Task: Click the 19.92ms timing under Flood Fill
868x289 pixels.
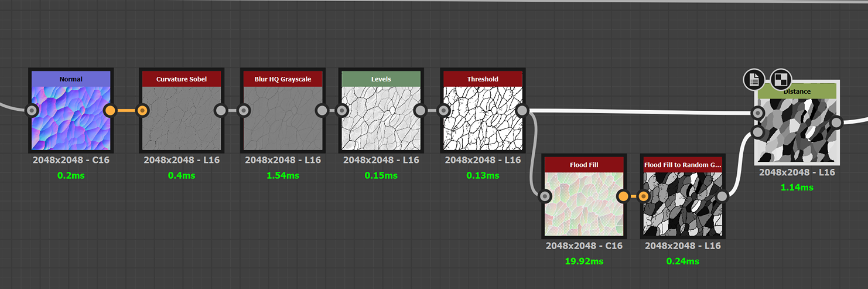Action: click(x=585, y=261)
